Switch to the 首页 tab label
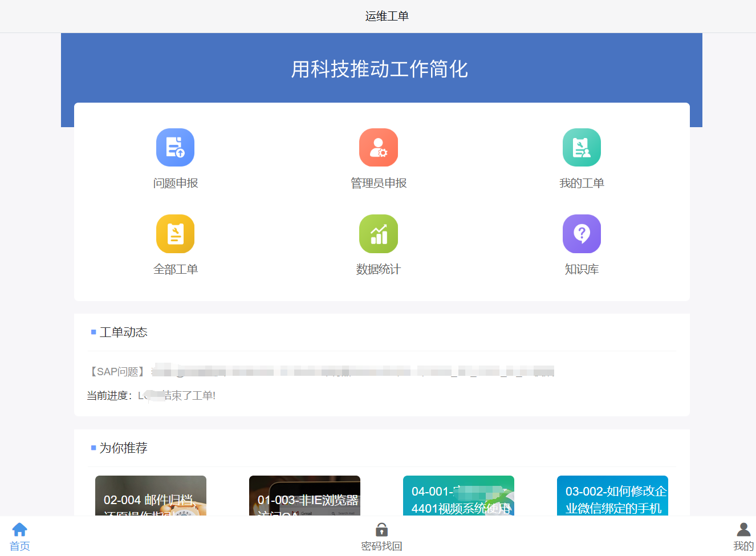This screenshot has height=556, width=756. coord(20,546)
